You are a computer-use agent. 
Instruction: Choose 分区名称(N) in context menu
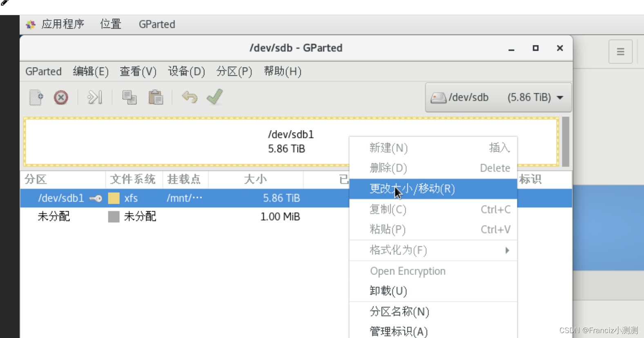433,312
